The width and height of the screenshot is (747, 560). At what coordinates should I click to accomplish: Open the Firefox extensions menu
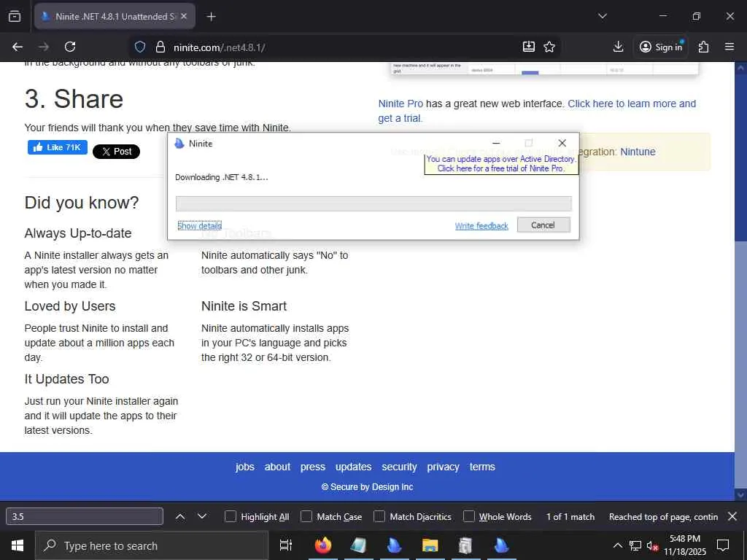coord(703,47)
